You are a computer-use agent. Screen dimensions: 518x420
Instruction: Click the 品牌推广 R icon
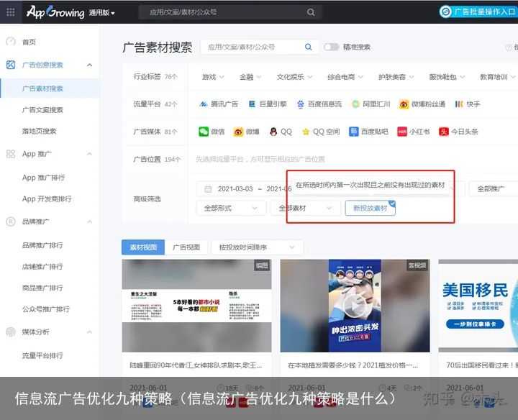click(11, 222)
